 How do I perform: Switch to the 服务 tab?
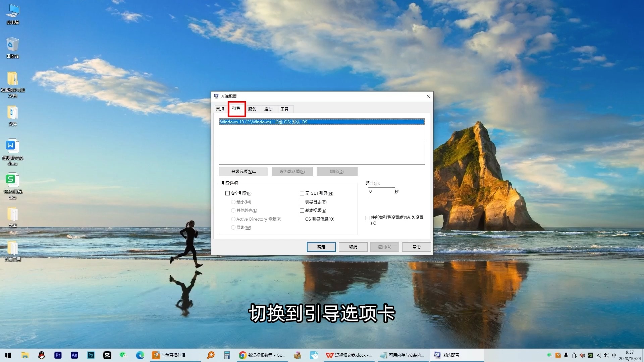click(252, 109)
